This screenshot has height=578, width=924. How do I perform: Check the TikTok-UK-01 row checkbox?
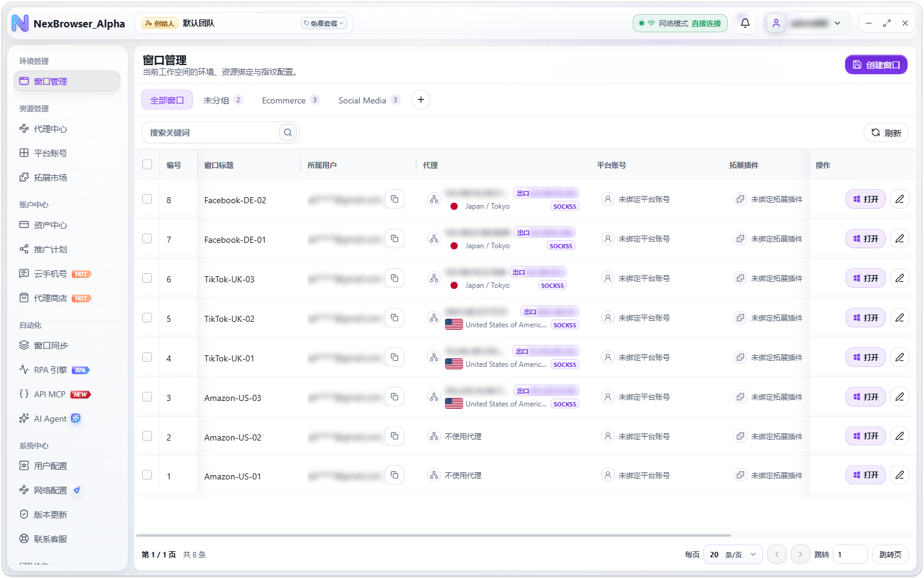pyautogui.click(x=147, y=357)
